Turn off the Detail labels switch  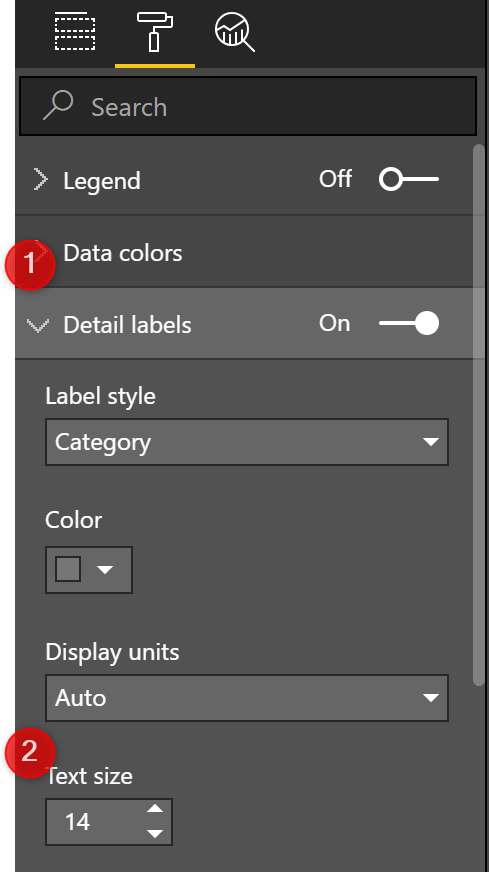tap(409, 323)
